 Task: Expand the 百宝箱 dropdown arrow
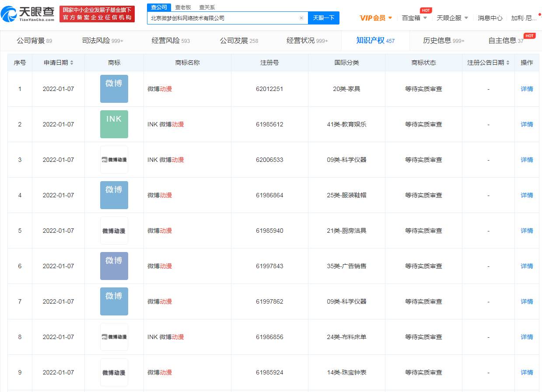click(425, 18)
